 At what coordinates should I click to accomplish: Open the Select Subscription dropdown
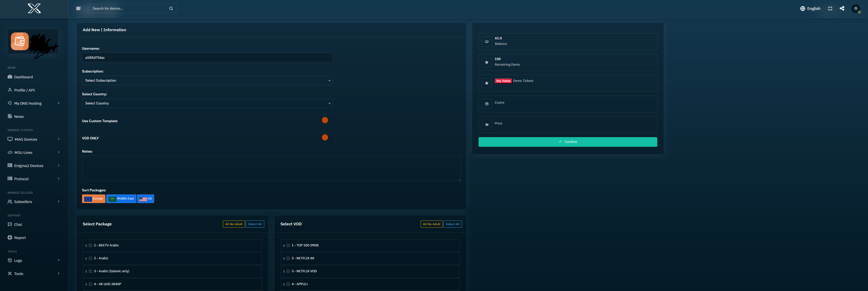click(207, 80)
